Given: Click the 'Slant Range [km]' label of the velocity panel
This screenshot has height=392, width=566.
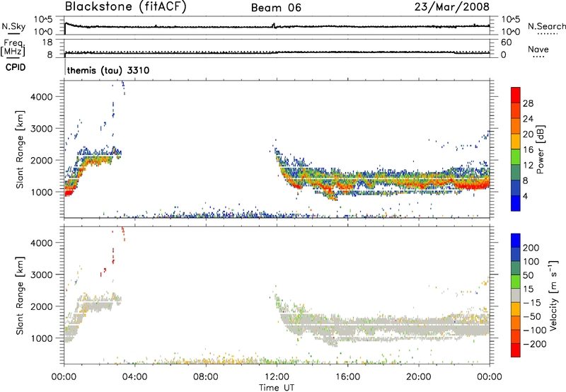Looking at the screenshot, I should click(x=20, y=295).
